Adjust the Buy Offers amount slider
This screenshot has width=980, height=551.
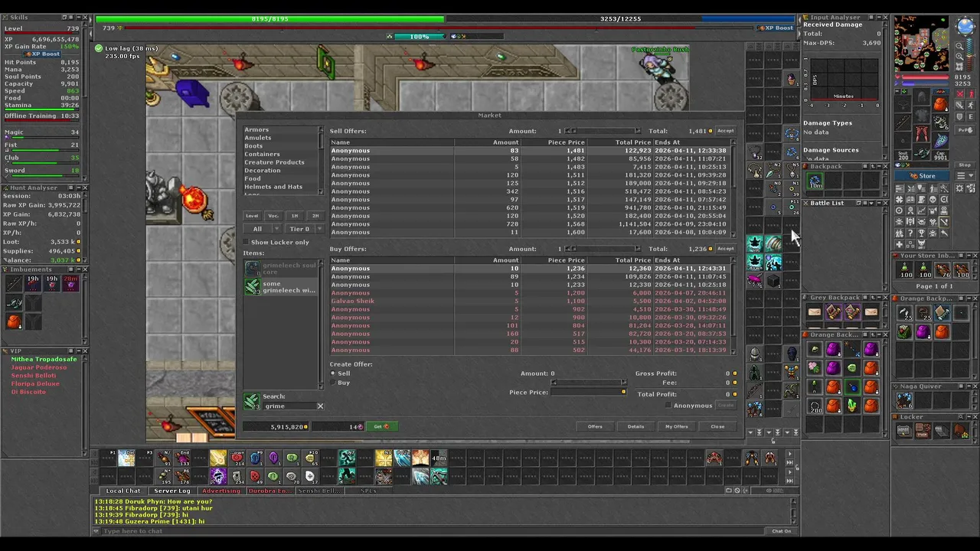coord(603,249)
